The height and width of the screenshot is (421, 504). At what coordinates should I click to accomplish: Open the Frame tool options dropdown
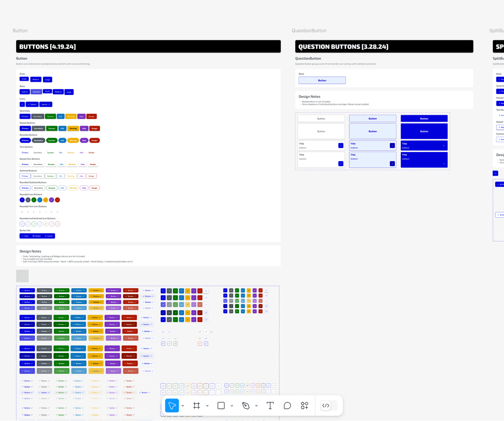207,406
